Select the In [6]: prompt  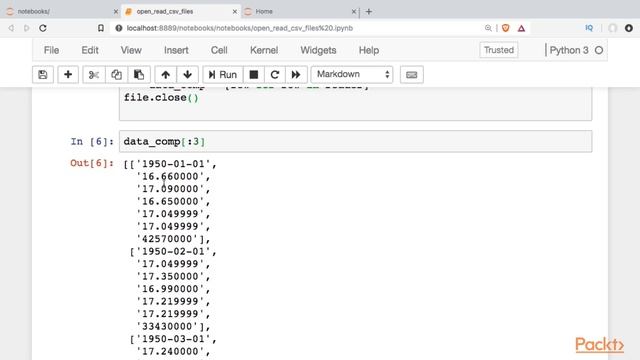[92, 141]
